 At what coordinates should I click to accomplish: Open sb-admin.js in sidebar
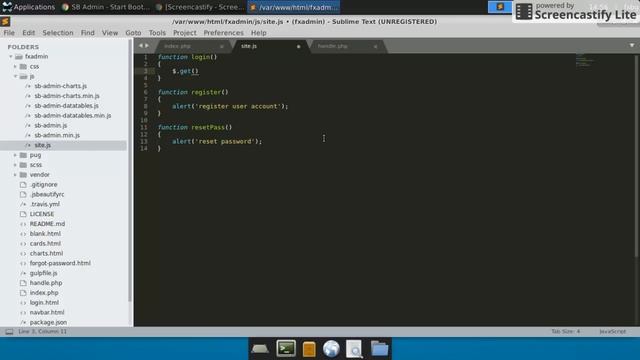(51, 125)
